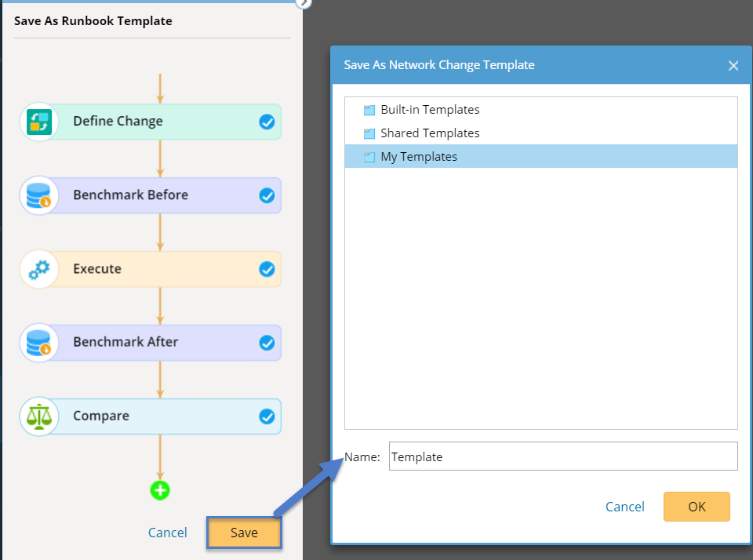Click the Execute gears icon
The image size is (753, 560).
coord(39,270)
